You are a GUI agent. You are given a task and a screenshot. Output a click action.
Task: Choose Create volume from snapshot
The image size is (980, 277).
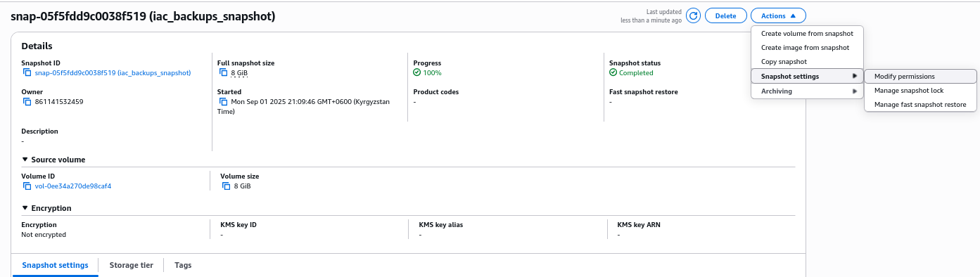tap(807, 34)
